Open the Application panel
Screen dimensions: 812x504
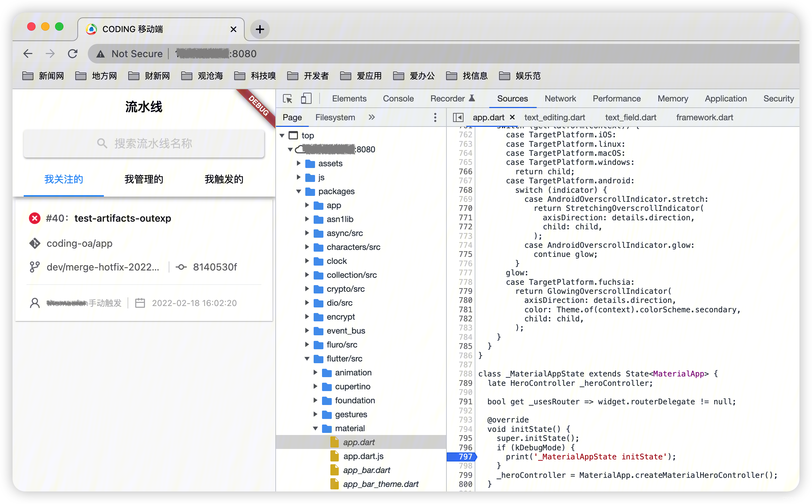point(726,99)
